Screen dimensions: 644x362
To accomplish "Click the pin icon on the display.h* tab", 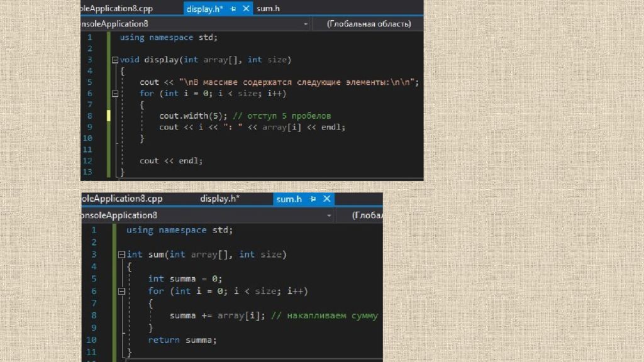I will (233, 9).
